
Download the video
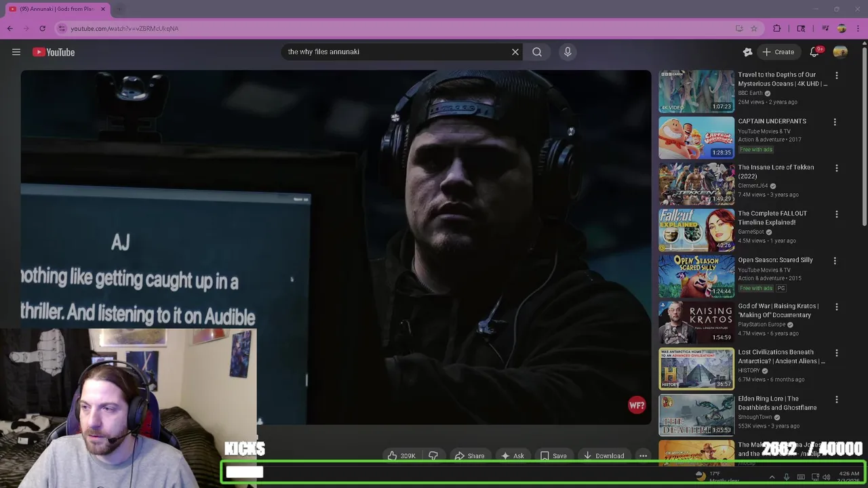[604, 455]
